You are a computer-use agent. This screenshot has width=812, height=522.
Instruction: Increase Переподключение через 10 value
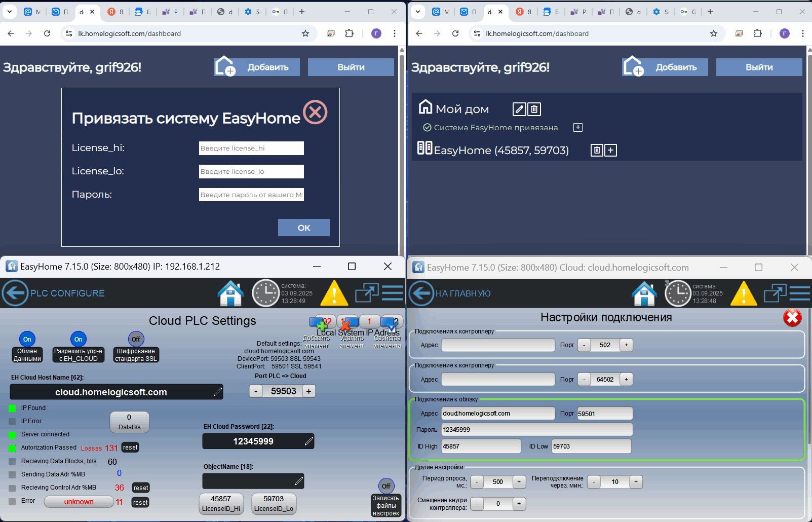tap(636, 482)
